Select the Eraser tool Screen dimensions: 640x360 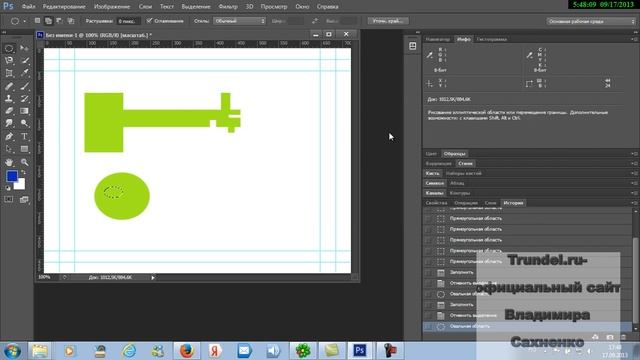9,111
